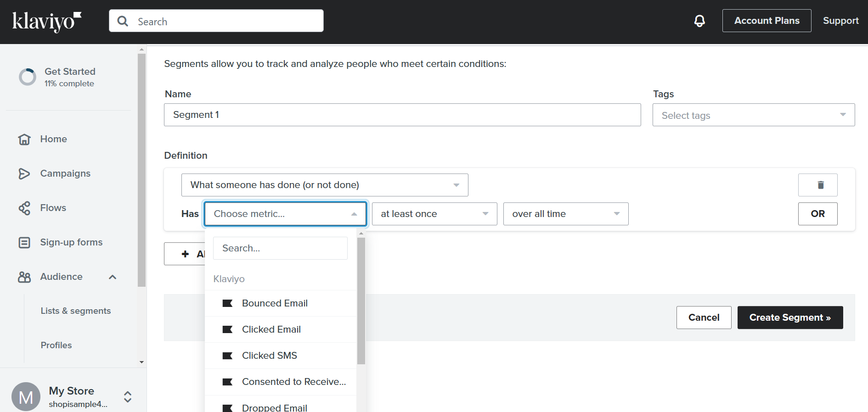Click the Flows icon in sidebar
868x412 pixels.
(x=24, y=208)
